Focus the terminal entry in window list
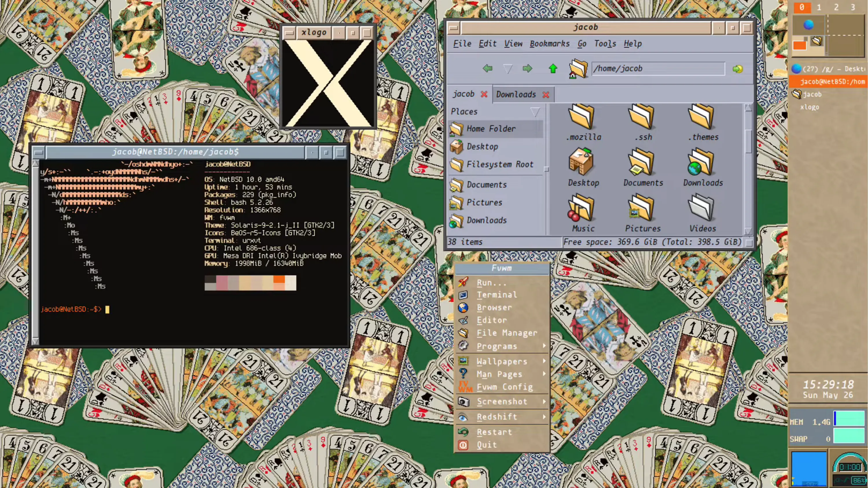This screenshot has width=868, height=488. [828, 82]
